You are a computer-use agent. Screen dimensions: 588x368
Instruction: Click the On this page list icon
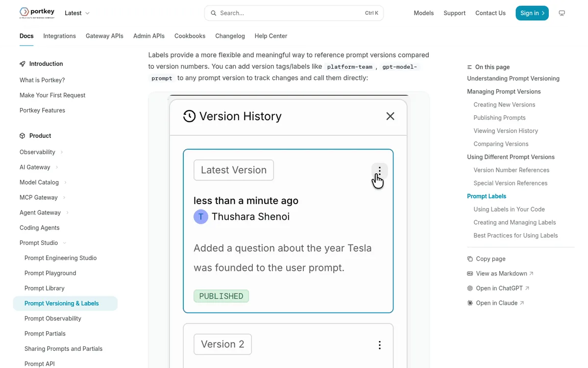(470, 67)
